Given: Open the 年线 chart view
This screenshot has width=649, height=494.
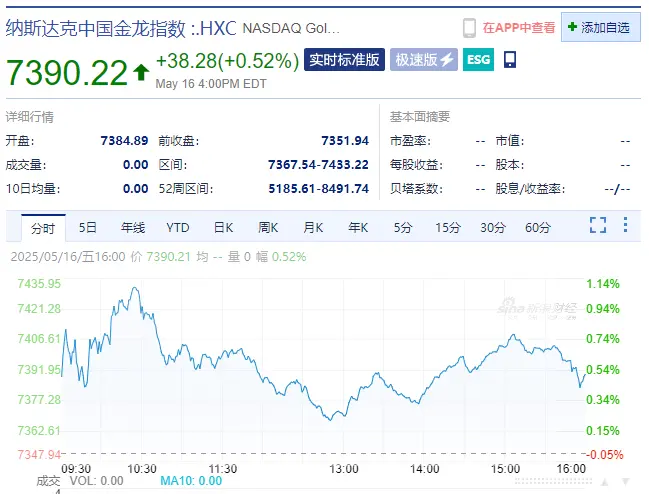Looking at the screenshot, I should click(x=133, y=227).
